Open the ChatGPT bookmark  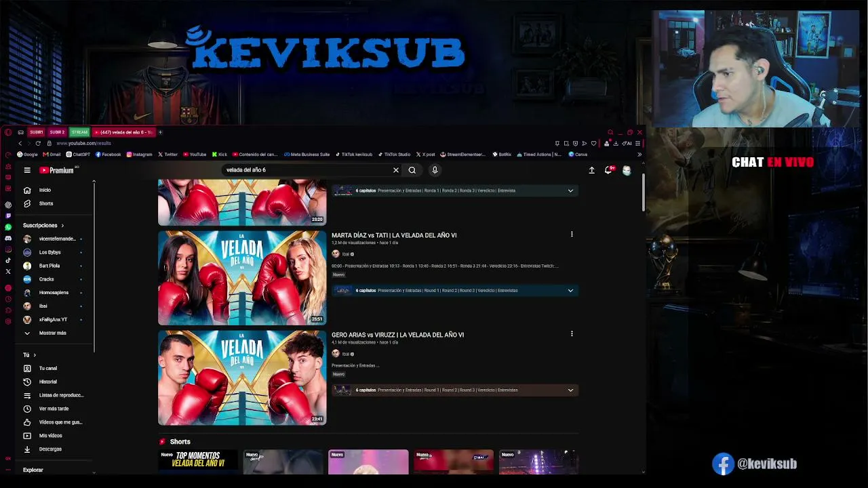(x=78, y=155)
